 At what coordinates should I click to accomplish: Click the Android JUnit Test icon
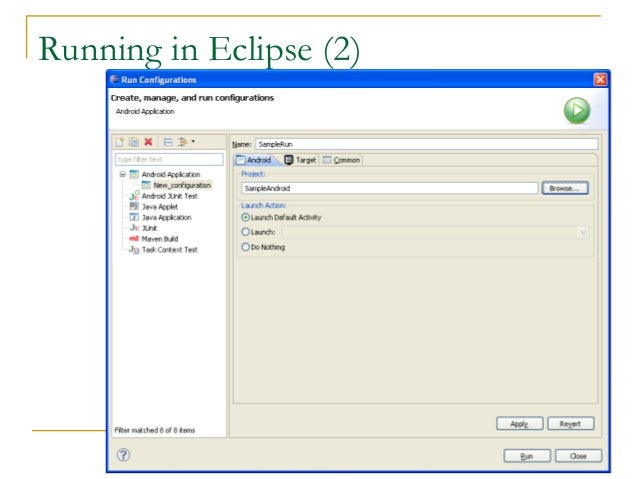(x=134, y=196)
